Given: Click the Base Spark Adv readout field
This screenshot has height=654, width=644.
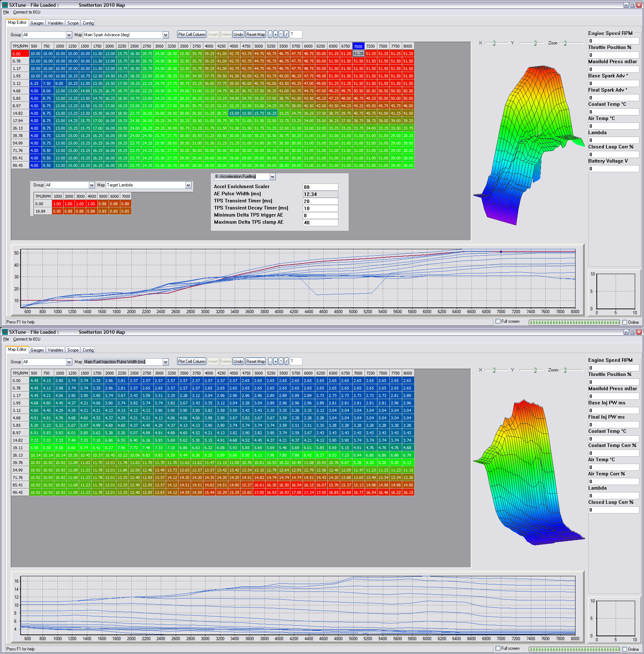Looking at the screenshot, I should click(x=613, y=83).
